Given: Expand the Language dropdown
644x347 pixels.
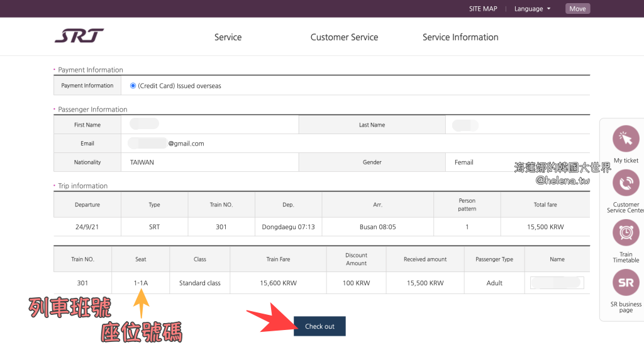Looking at the screenshot, I should [532, 9].
